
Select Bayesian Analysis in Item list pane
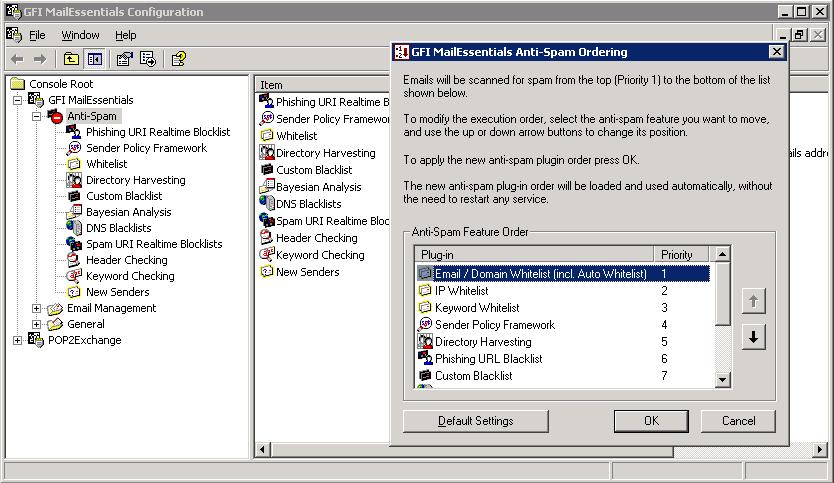(310, 187)
